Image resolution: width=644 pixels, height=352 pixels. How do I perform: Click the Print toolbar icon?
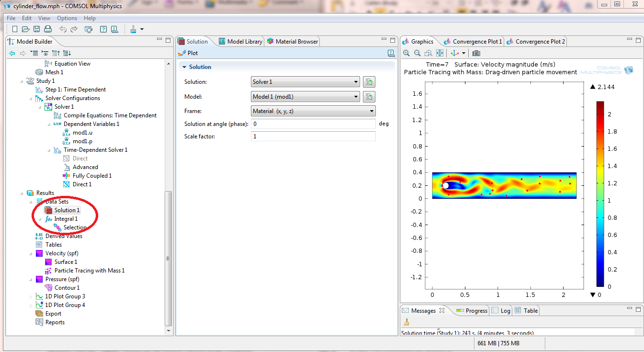click(x=48, y=29)
